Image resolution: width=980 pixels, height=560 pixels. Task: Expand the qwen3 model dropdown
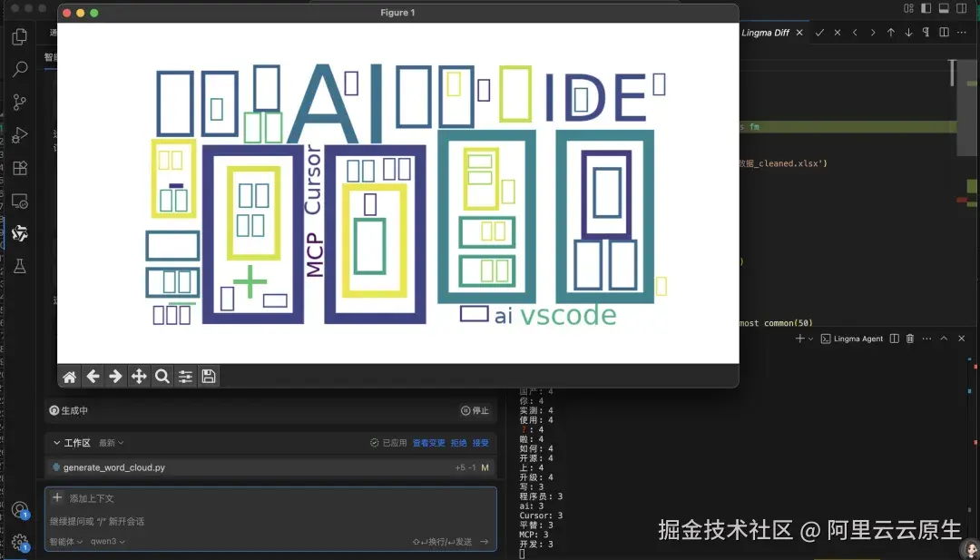point(107,541)
